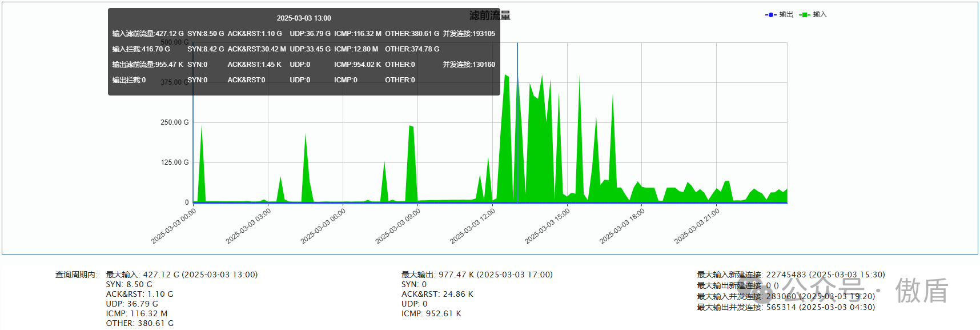Image resolution: width=980 pixels, height=330 pixels.
Task: Select the 2025-03-03 12:00 x-axis label
Action: click(x=473, y=226)
